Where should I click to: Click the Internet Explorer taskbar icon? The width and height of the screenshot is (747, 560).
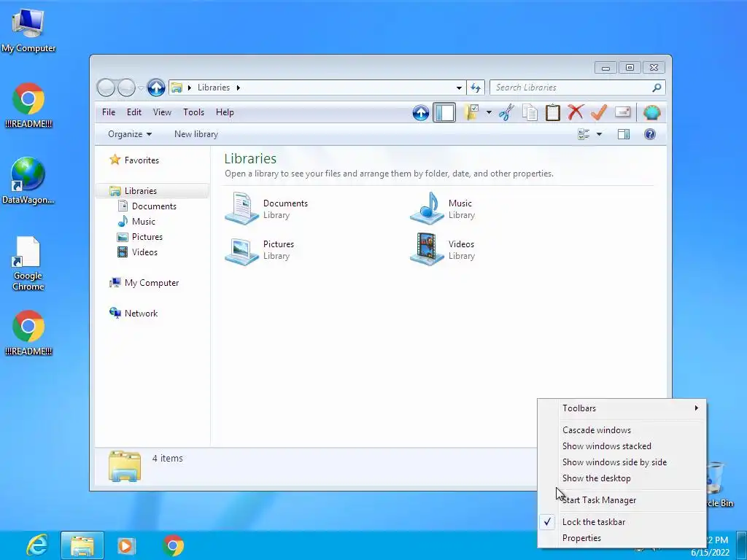pos(37,545)
